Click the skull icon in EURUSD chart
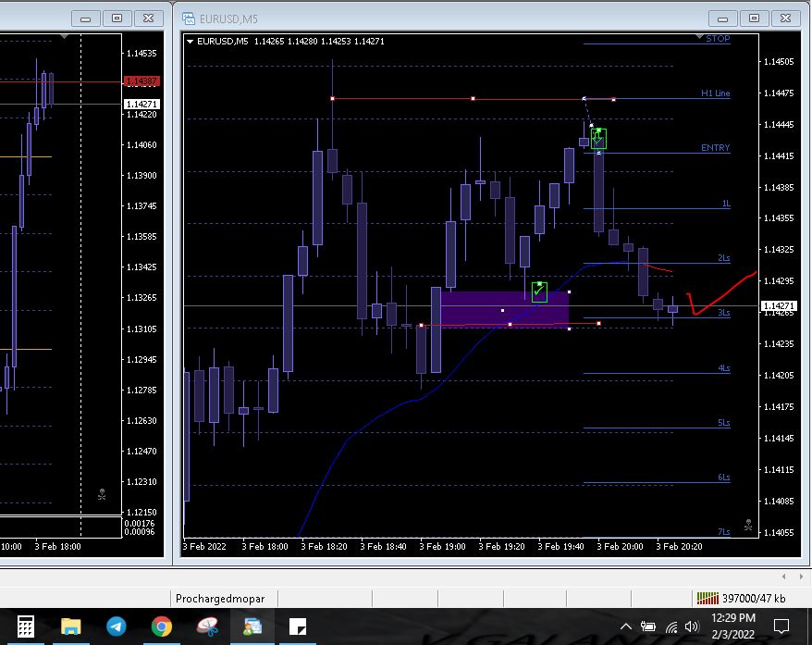 pos(748,525)
